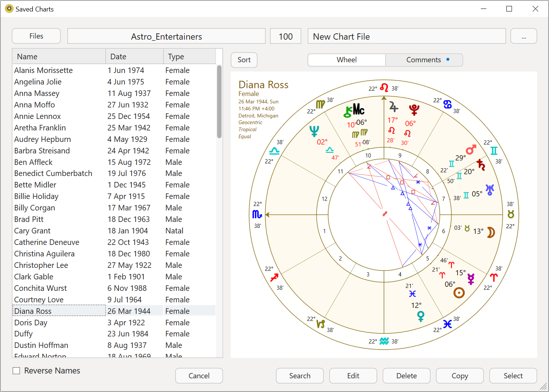Click the 100 chart count field

[286, 36]
